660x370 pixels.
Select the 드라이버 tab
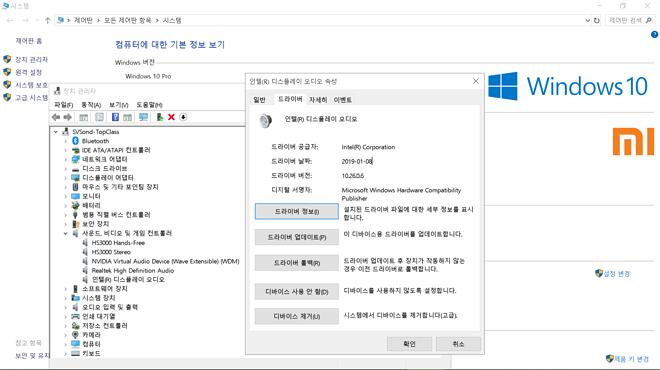pyautogui.click(x=290, y=99)
